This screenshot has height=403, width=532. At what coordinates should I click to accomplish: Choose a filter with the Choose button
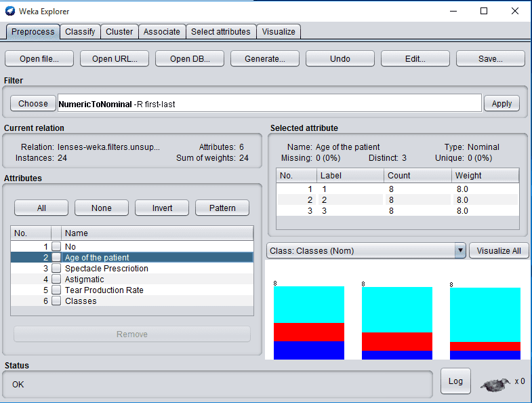tap(33, 103)
